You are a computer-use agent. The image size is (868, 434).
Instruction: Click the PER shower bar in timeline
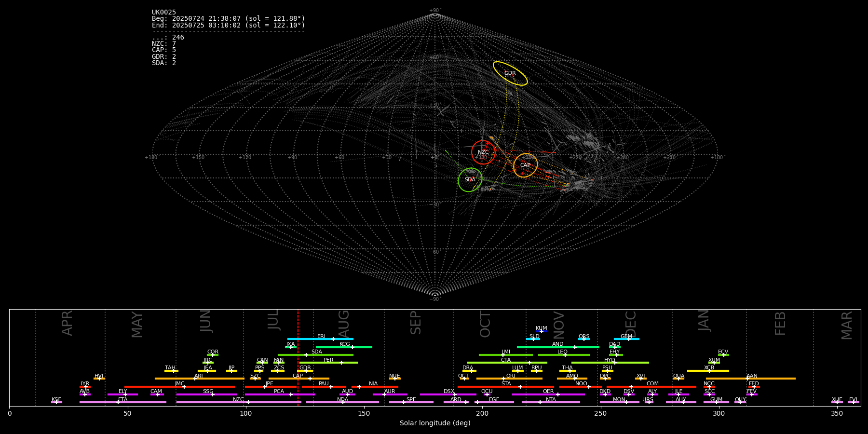[328, 363]
